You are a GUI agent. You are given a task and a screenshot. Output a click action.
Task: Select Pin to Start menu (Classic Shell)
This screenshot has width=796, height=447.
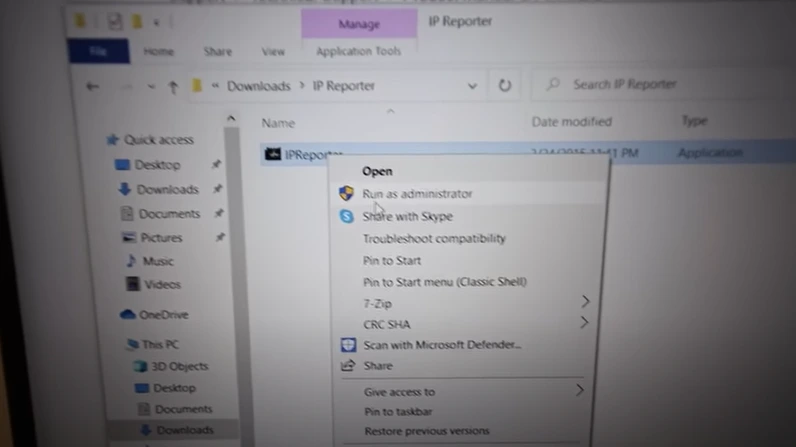click(445, 282)
